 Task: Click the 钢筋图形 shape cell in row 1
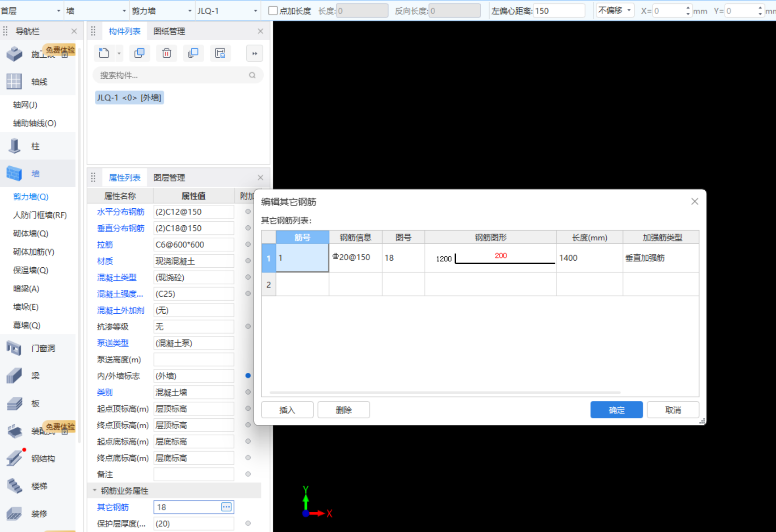tap(491, 258)
